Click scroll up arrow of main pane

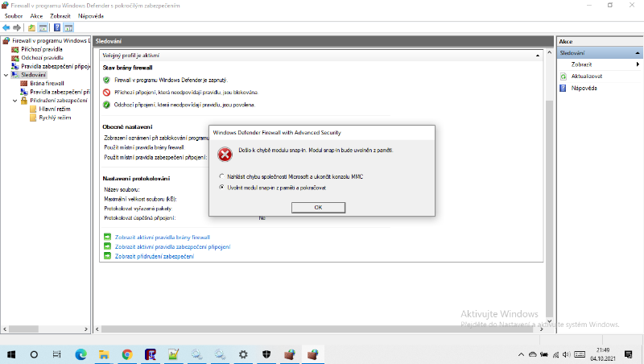pos(549,52)
